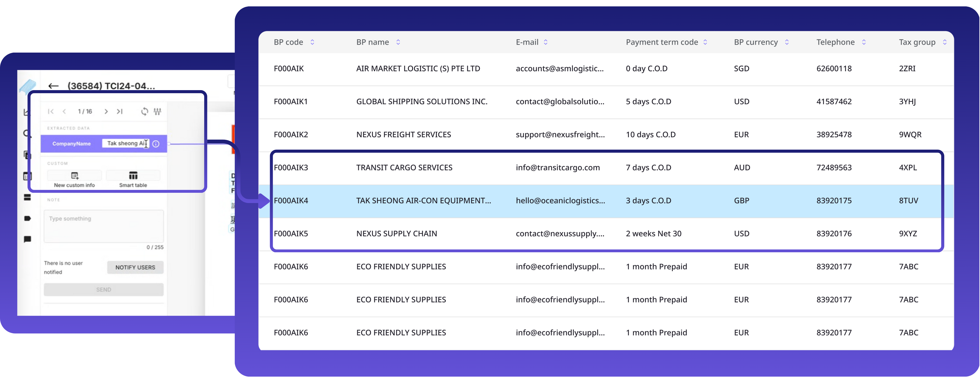Click info icon beside CompanyName field
980x383 pixels.
point(156,144)
